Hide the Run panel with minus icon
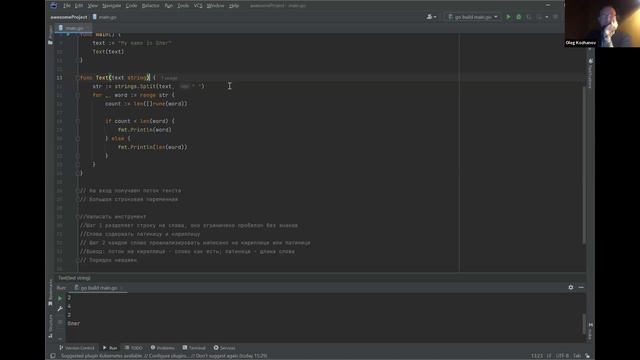The height and width of the screenshot is (360, 640). (x=581, y=287)
